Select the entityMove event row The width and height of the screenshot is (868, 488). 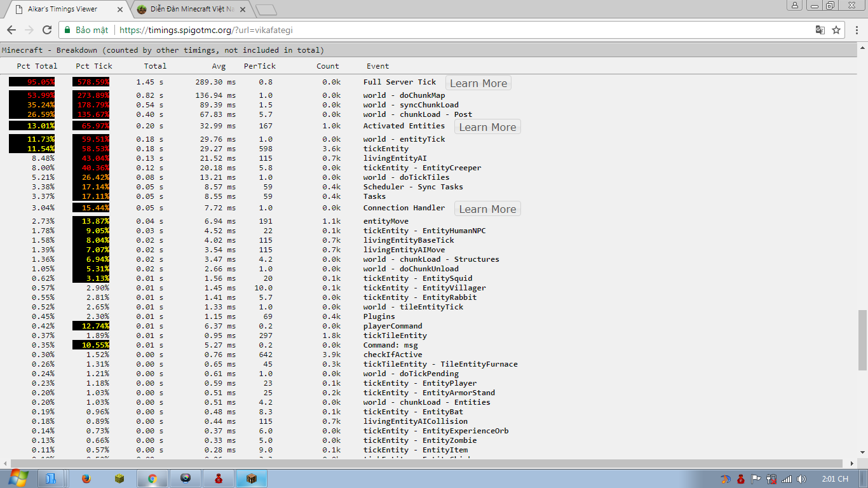386,221
